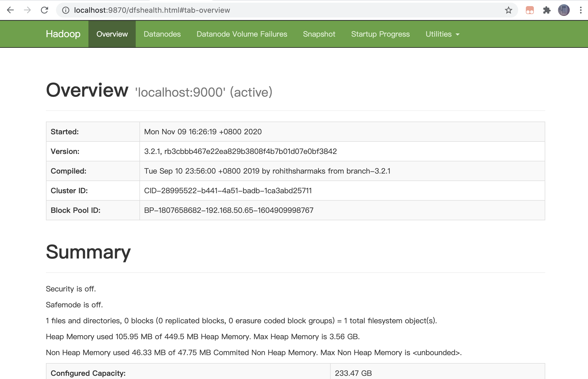
Task: Click the files and directories summary line
Action: tap(241, 321)
